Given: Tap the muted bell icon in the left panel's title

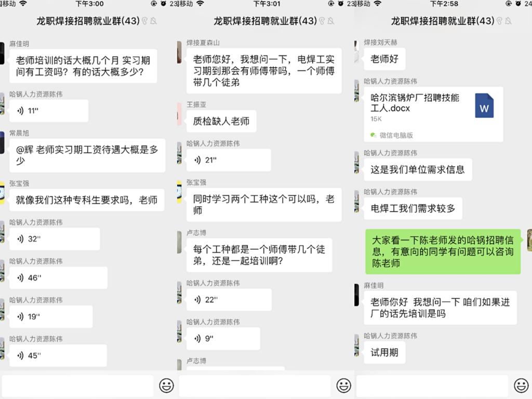Looking at the screenshot, I should pos(154,21).
